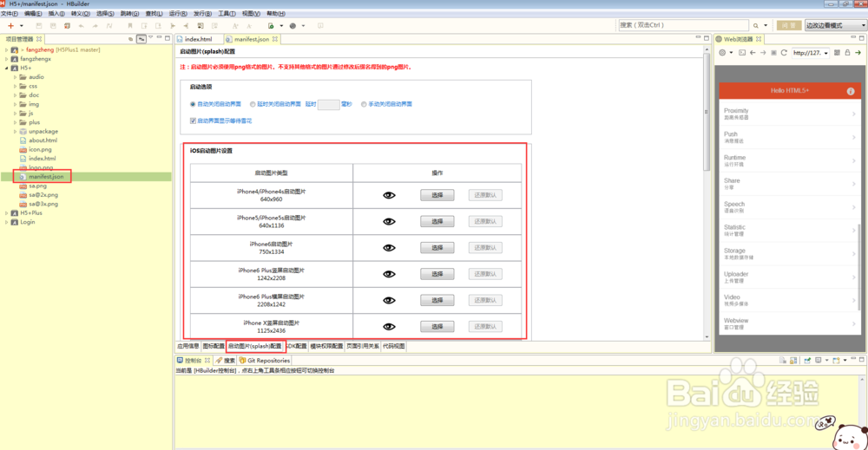Screen dimensions: 868x450
Task: Preview iPhone6 Plus 1242x2208 splash eye icon
Action: click(x=389, y=274)
